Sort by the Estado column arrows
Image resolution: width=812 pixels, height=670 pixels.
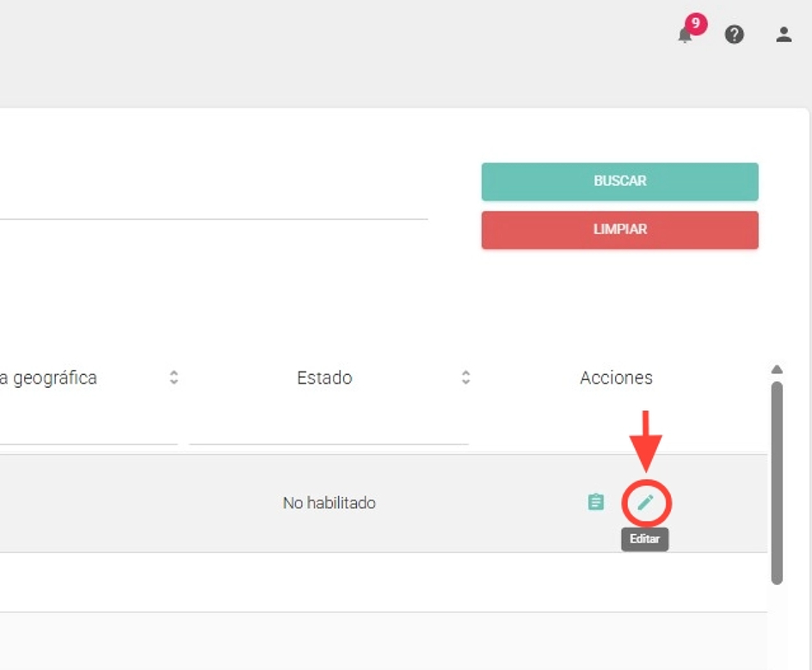(465, 378)
